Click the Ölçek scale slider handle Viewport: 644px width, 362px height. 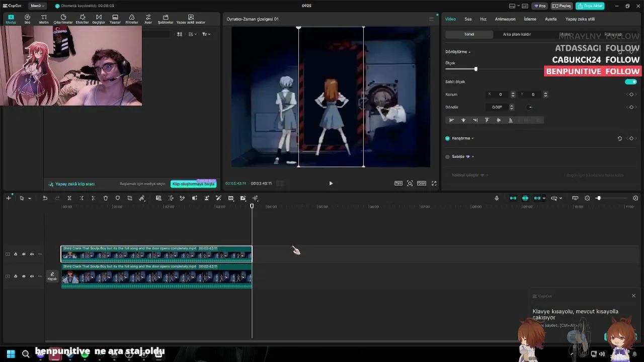475,69
